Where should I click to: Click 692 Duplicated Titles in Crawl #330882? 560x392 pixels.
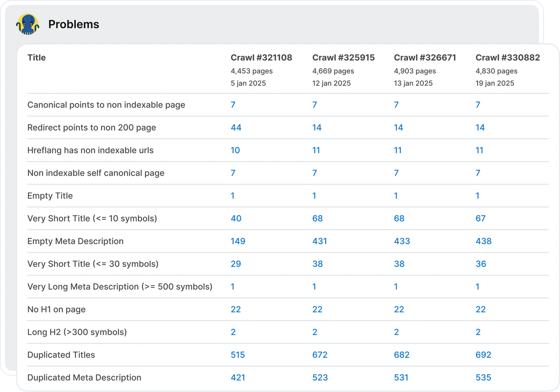[483, 355]
